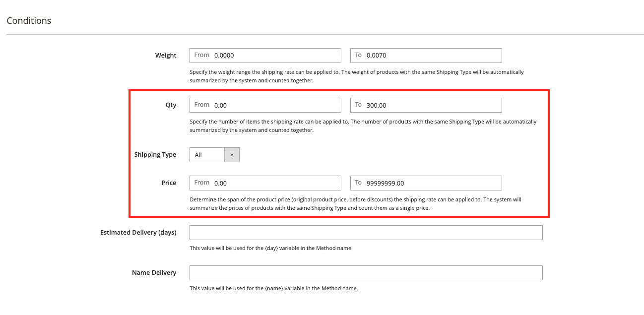Click the Price field label
This screenshot has height=315, width=644.
[x=169, y=183]
